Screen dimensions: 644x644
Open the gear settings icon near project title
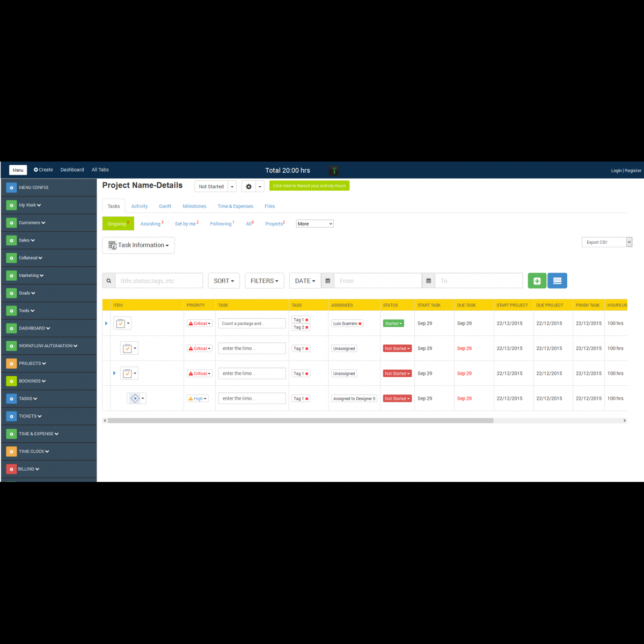248,186
